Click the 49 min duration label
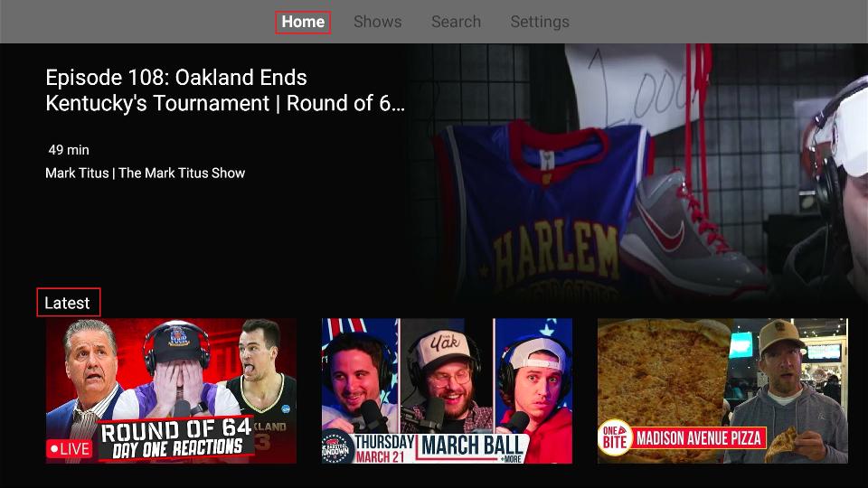Viewport: 868px width, 488px height. pyautogui.click(x=69, y=150)
